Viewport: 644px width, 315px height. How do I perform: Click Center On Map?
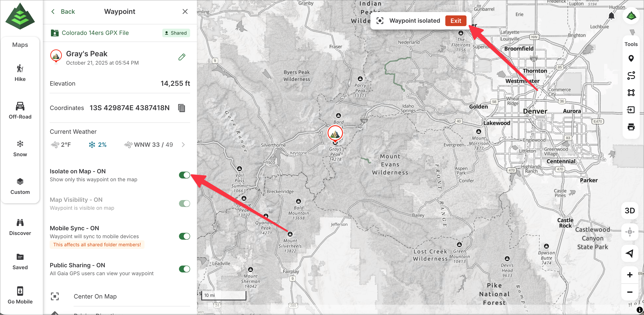point(95,297)
